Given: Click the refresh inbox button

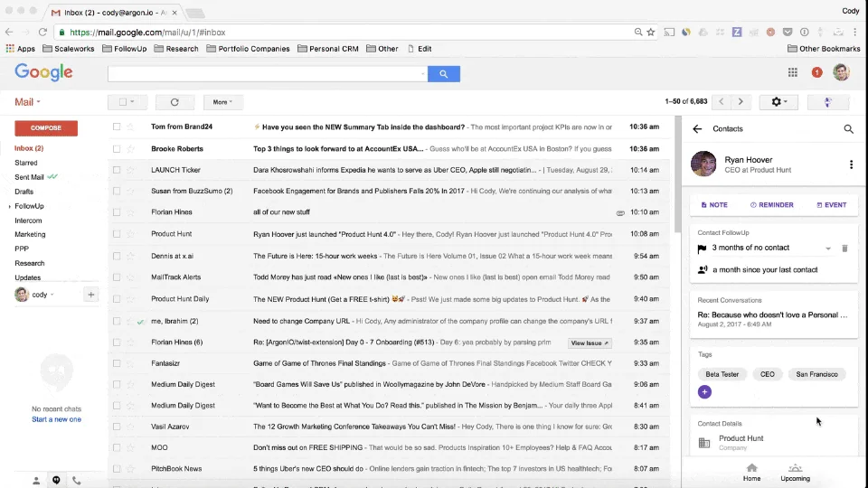Looking at the screenshot, I should point(175,102).
